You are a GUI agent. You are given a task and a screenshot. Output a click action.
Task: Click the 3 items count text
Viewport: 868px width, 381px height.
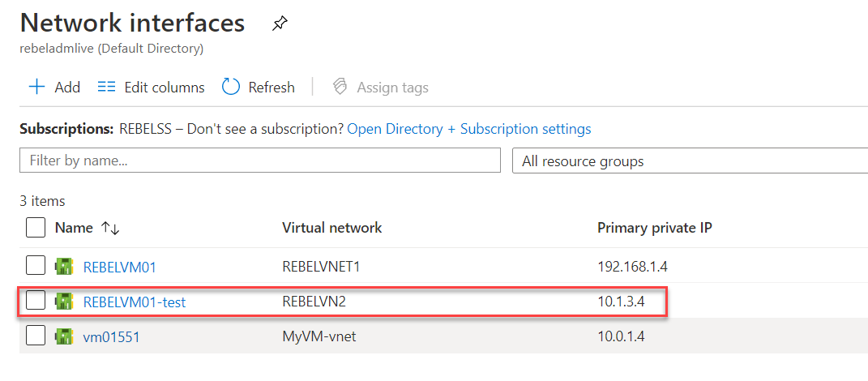point(42,201)
